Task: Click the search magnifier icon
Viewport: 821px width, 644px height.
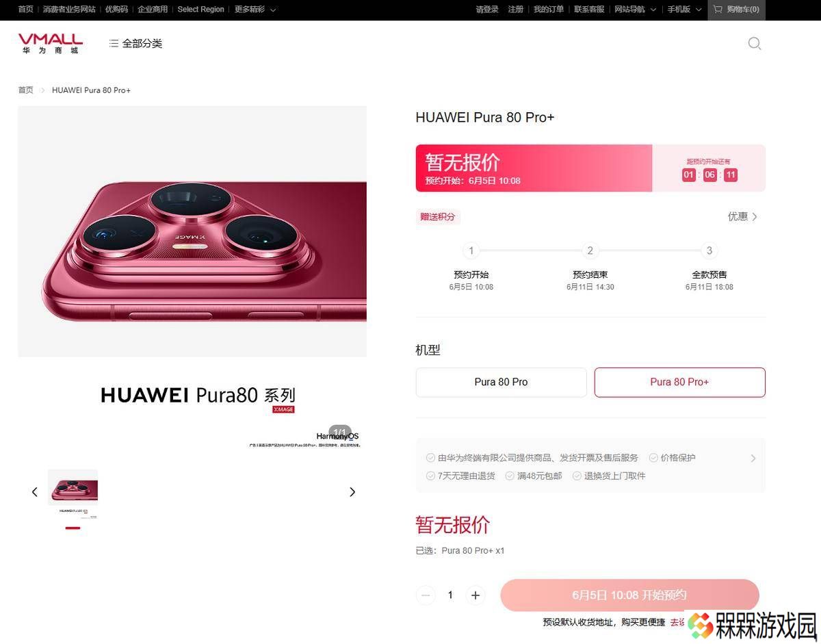Action: click(x=754, y=44)
